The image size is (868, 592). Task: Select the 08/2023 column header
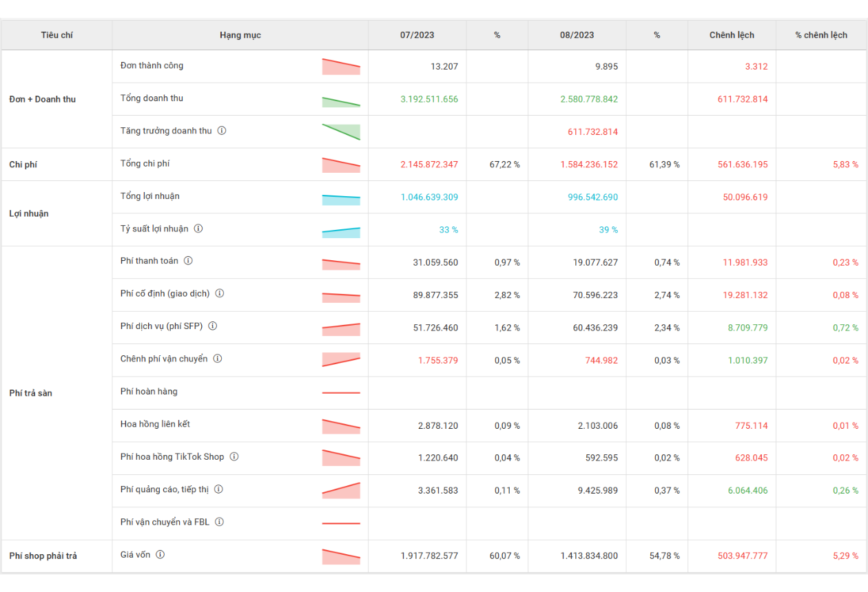tap(577, 35)
